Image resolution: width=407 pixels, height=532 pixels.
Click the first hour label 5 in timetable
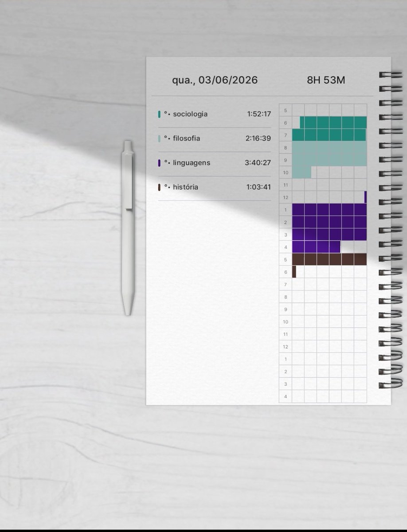[x=286, y=110]
